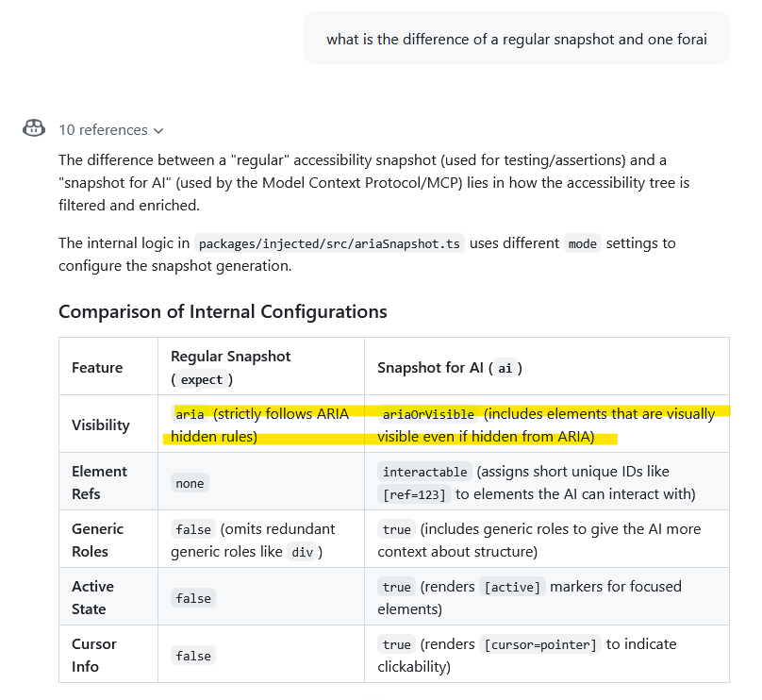Viewport: 762px width, 700px height.
Task: Click the "[ref=123]" code snippet
Action: coord(414,494)
